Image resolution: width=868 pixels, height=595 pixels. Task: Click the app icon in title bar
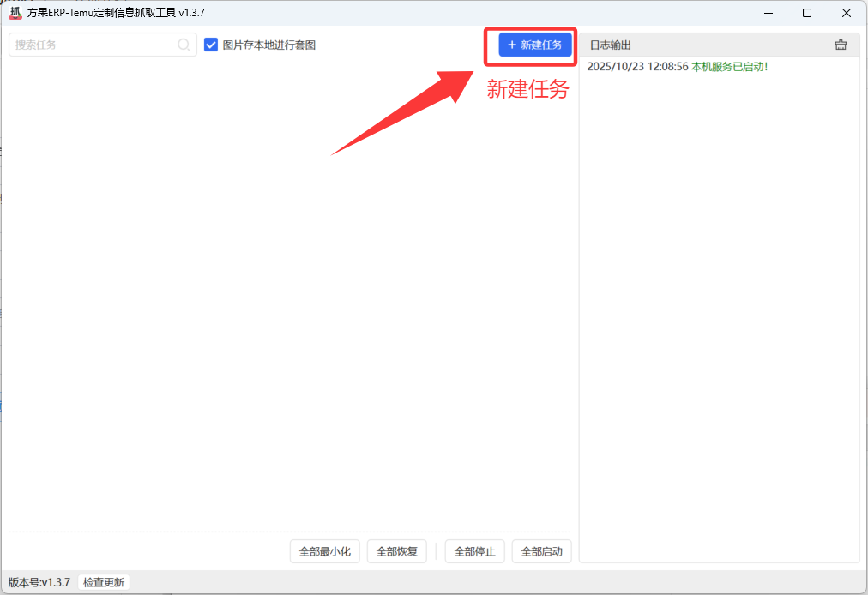tap(15, 12)
